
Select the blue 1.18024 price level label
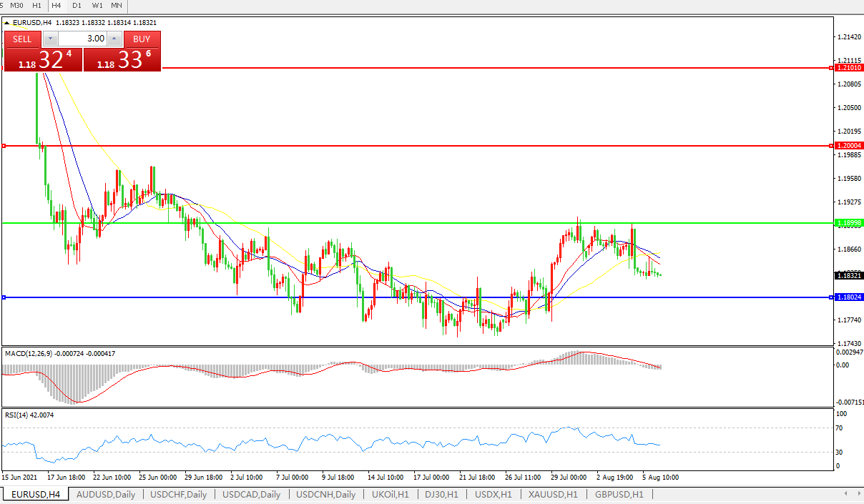849,297
